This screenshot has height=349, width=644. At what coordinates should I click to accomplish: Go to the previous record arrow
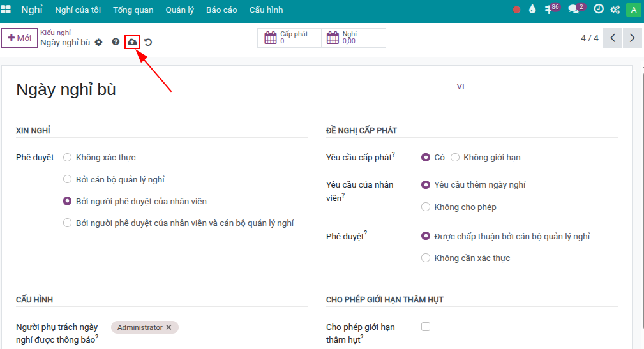pyautogui.click(x=613, y=38)
